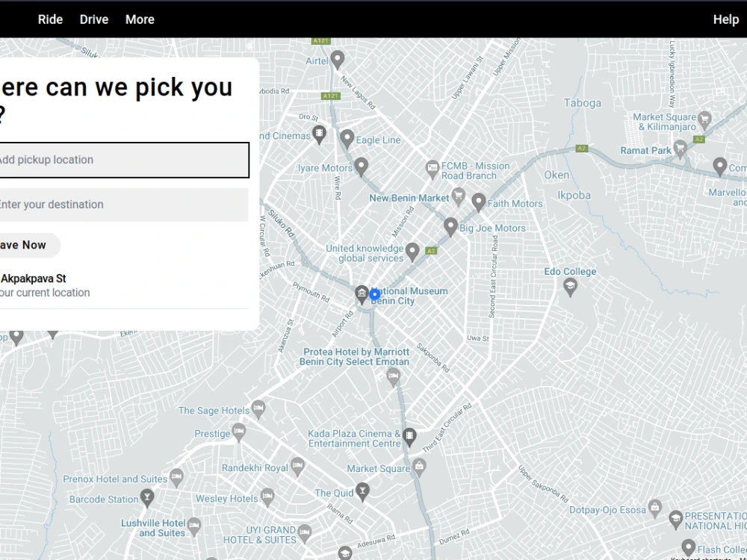Click the Randekhi Royal hotel icon

(297, 467)
